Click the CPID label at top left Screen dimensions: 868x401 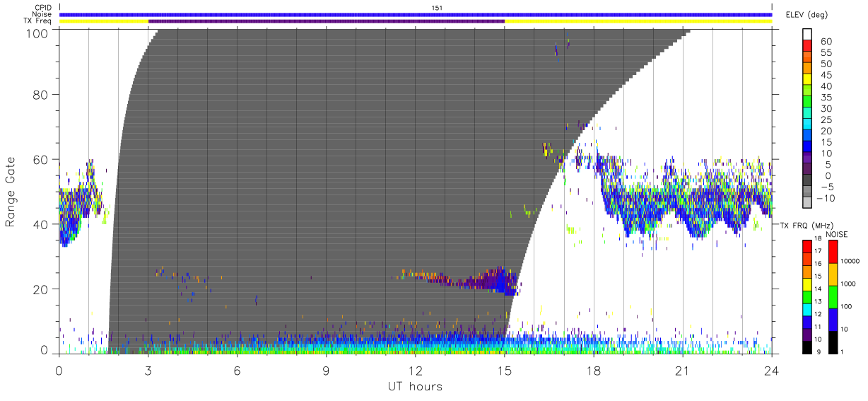42,7
